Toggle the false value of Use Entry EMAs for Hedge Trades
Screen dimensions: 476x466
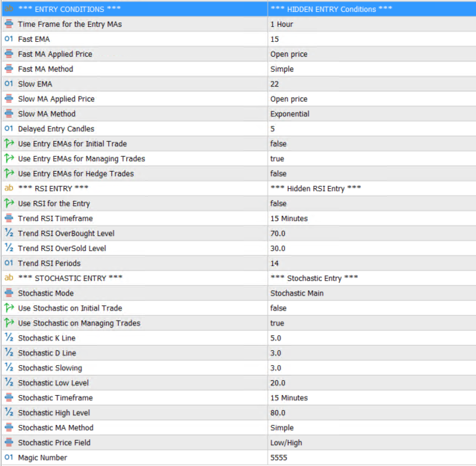point(279,173)
